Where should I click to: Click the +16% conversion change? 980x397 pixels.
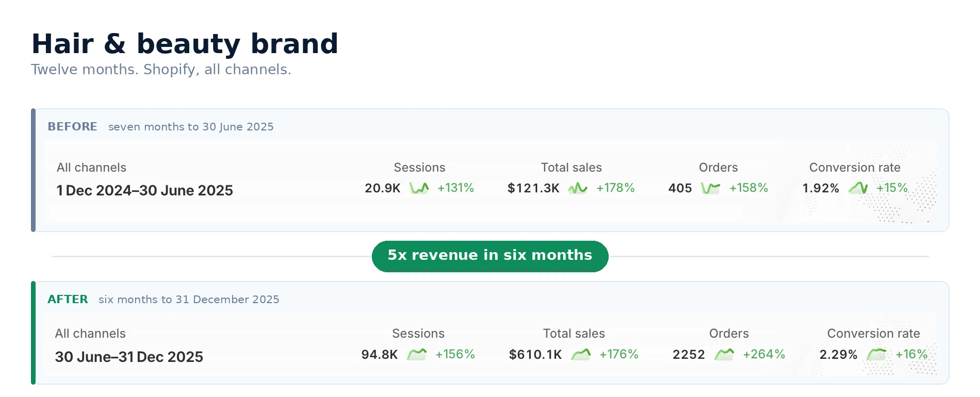coord(911,354)
